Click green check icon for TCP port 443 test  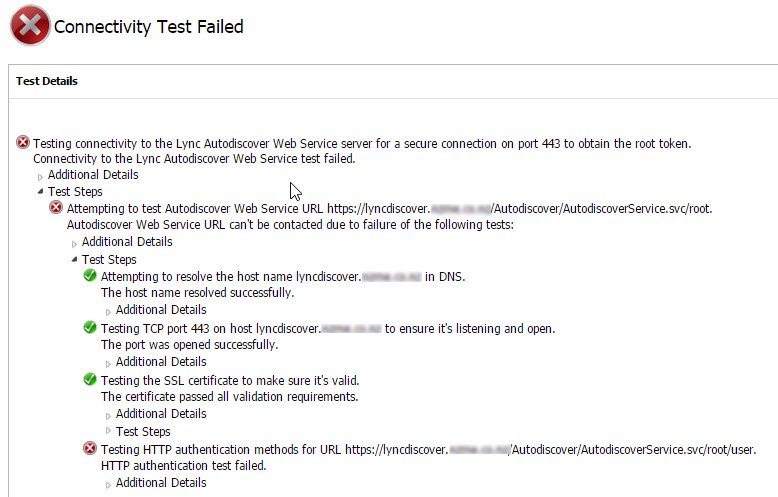pyautogui.click(x=90, y=328)
